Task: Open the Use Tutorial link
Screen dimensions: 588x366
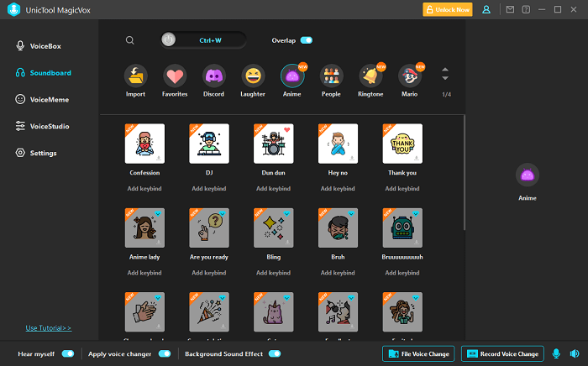Action: [x=49, y=327]
